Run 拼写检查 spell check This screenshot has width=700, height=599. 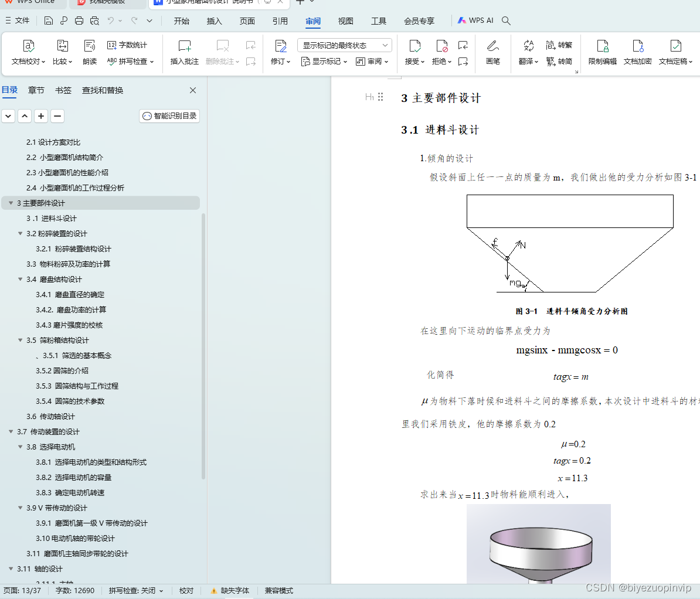pyautogui.click(x=130, y=61)
